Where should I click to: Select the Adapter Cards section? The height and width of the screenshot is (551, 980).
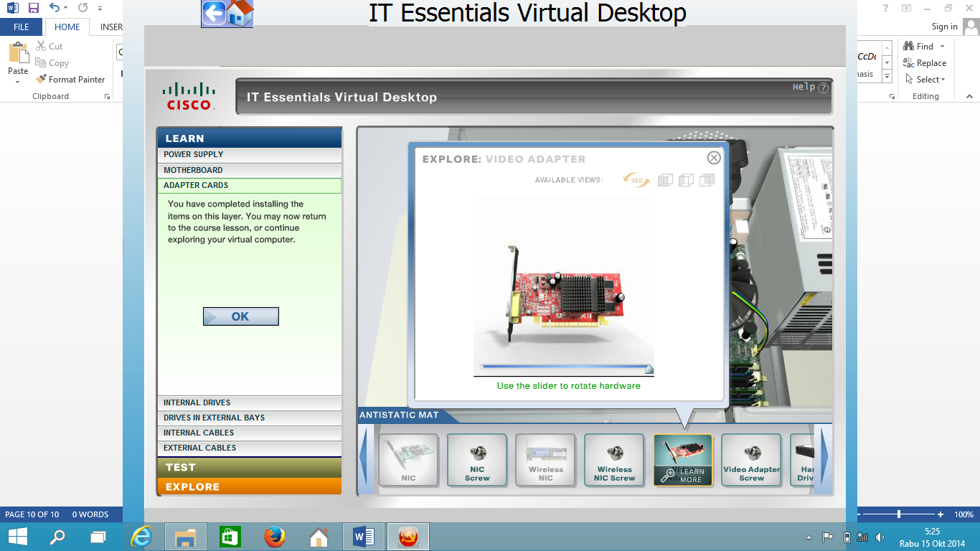(249, 185)
